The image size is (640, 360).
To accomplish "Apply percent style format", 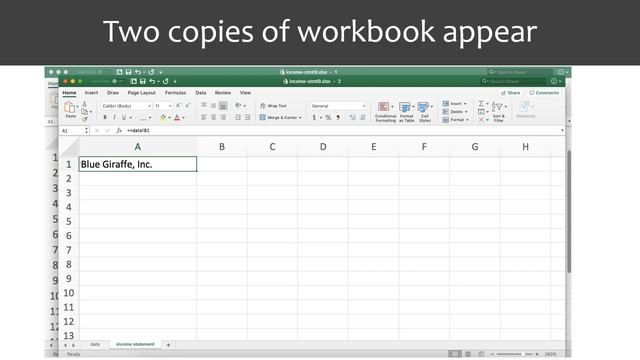I will [x=328, y=118].
